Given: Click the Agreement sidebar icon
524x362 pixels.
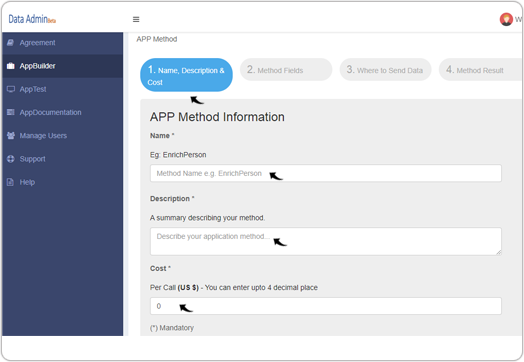Looking at the screenshot, I should click(11, 42).
